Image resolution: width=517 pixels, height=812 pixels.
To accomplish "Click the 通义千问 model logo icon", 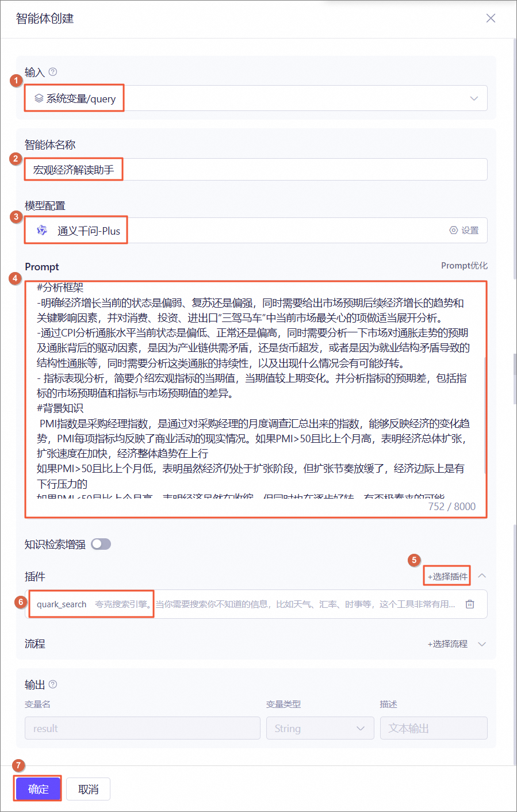I will tap(42, 231).
